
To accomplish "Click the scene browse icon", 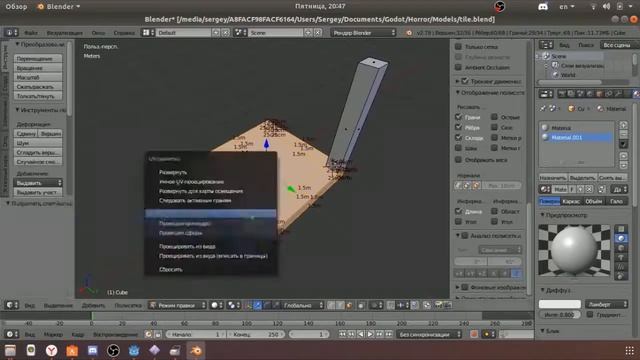I will 239,32.
